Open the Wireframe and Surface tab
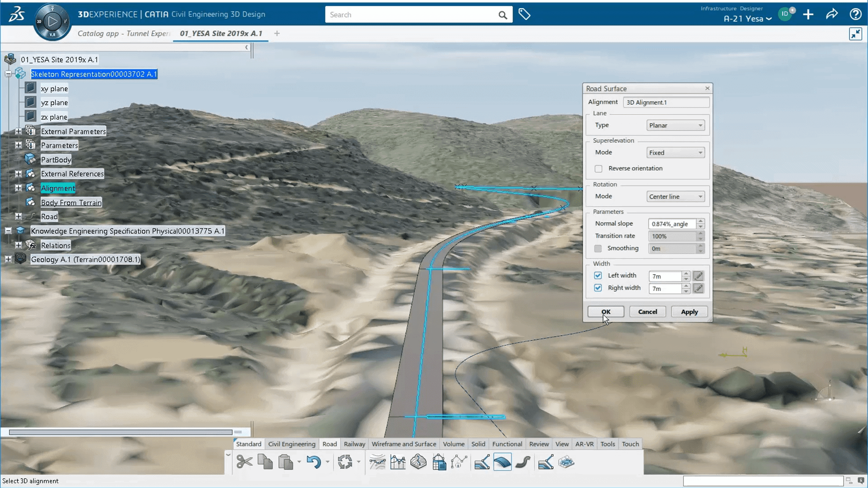868x488 pixels. [404, 444]
